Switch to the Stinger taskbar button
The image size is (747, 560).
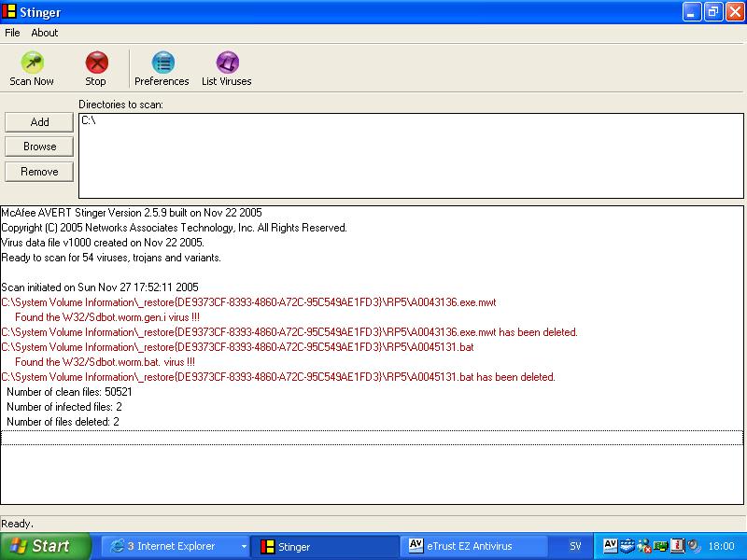point(324,547)
